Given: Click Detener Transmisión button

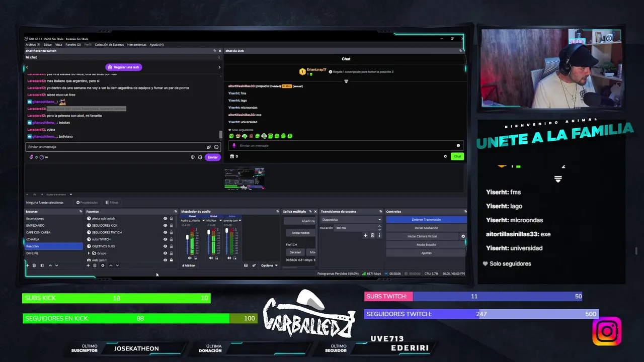Looking at the screenshot, I should pos(426,220).
